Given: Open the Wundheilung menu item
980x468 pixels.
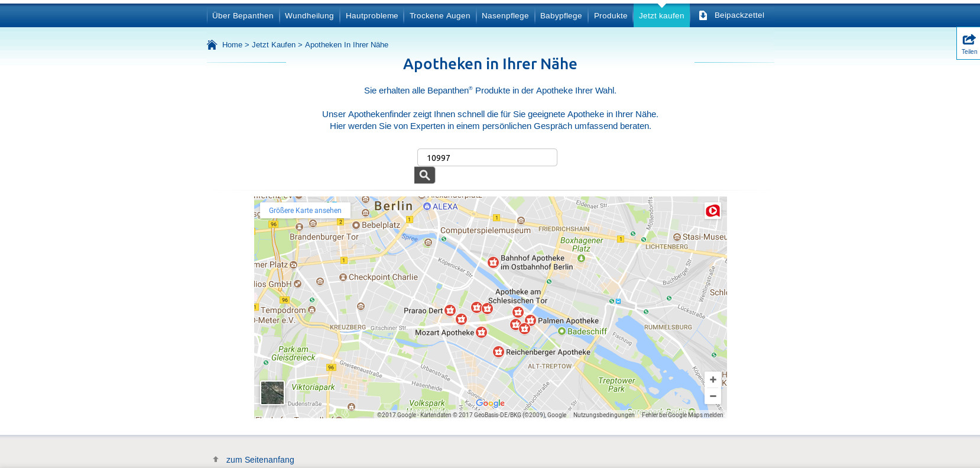Looking at the screenshot, I should [x=309, y=16].
